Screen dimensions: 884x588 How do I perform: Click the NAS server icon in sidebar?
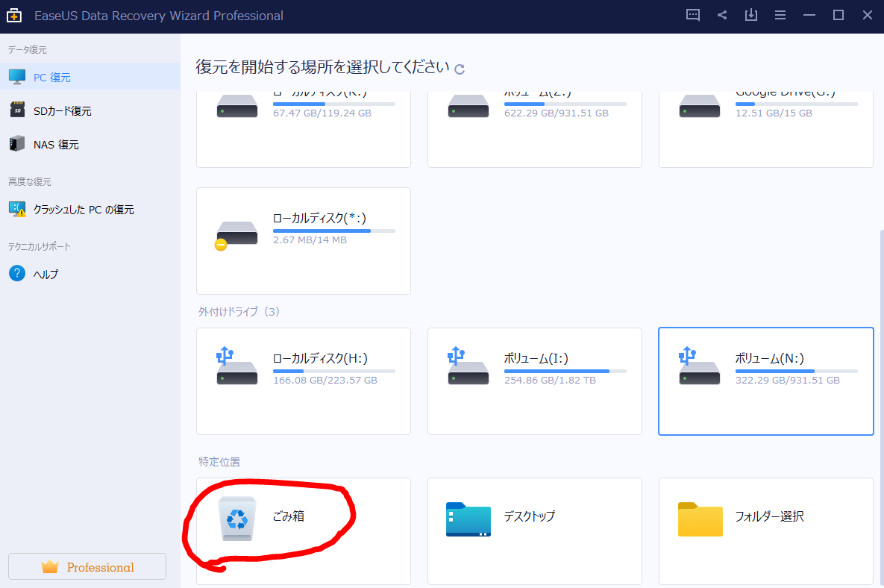click(17, 143)
